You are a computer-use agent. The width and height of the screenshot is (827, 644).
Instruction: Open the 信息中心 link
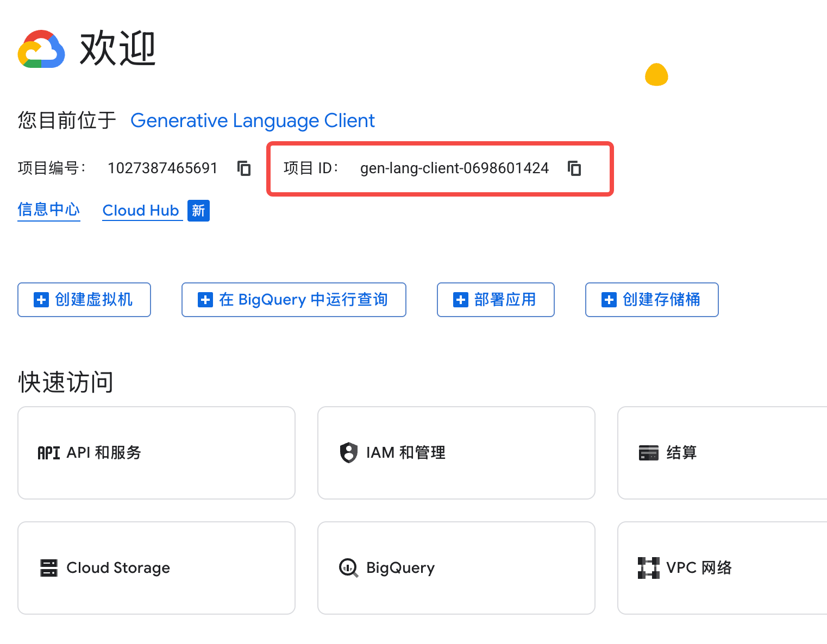pyautogui.click(x=48, y=211)
